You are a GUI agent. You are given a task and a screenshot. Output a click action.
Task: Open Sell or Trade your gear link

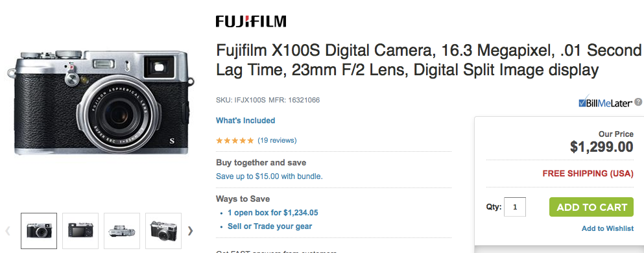(x=270, y=226)
